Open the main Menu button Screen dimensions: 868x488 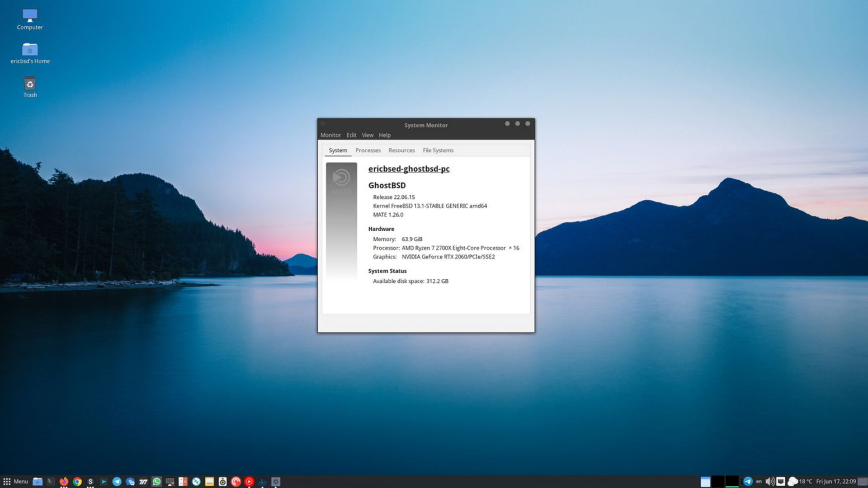(x=16, y=482)
